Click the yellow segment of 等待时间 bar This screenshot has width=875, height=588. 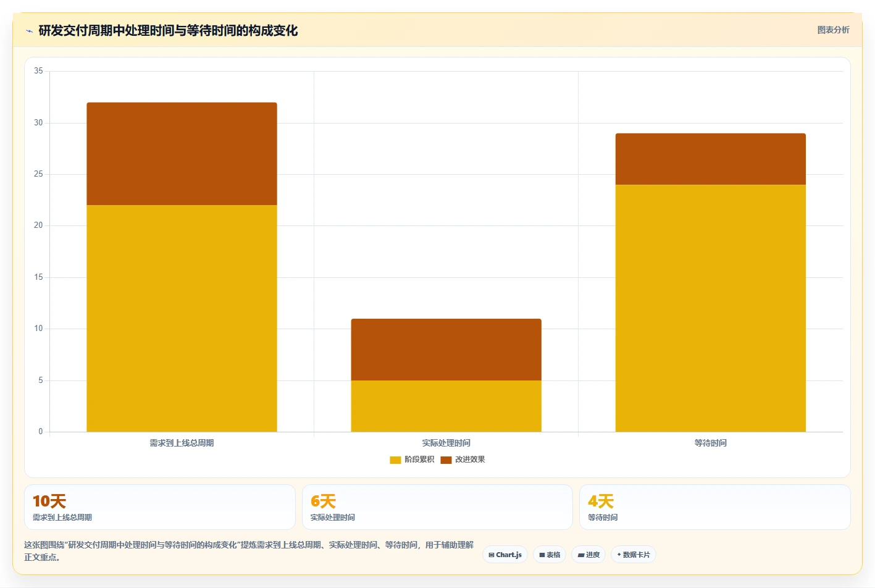(x=711, y=308)
